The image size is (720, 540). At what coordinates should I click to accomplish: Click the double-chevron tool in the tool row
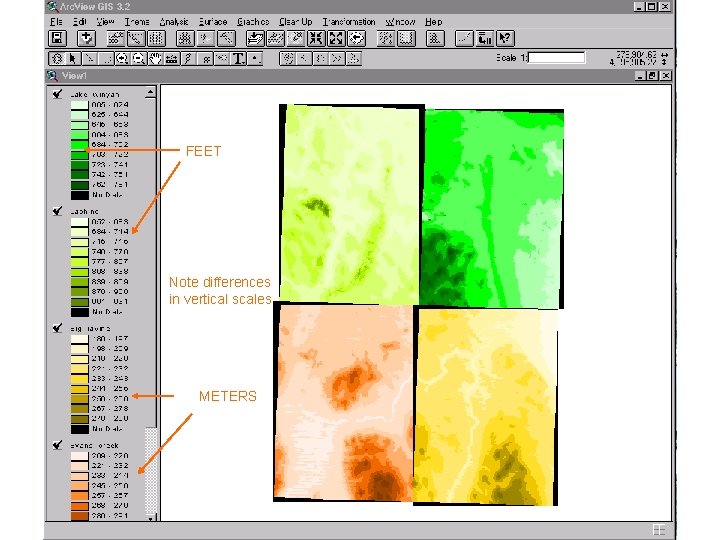pyautogui.click(x=337, y=59)
